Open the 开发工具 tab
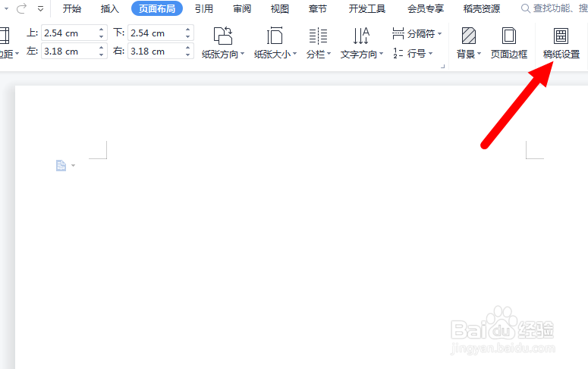Image resolution: width=588 pixels, height=369 pixels. tap(366, 8)
